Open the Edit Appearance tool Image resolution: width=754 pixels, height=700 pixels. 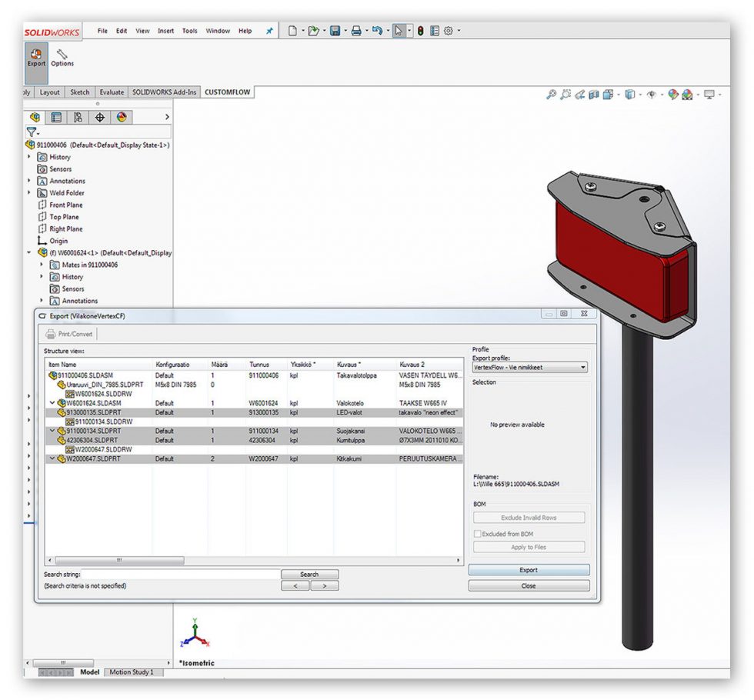coord(673,94)
